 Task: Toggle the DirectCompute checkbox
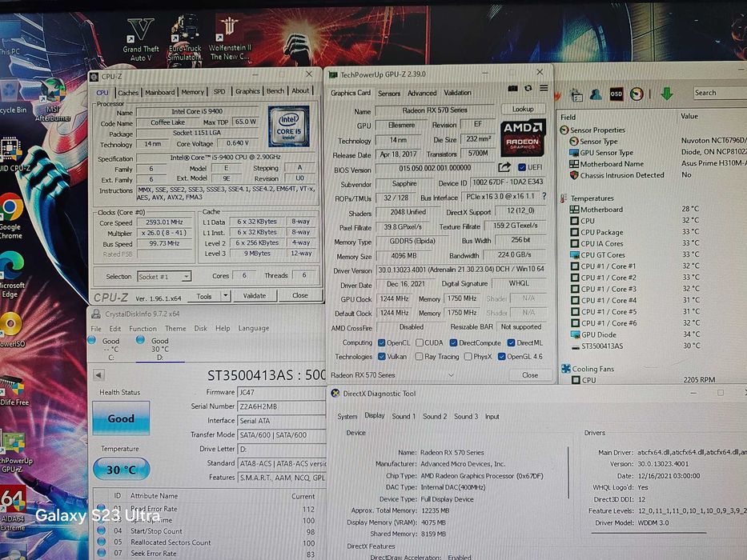453,342
